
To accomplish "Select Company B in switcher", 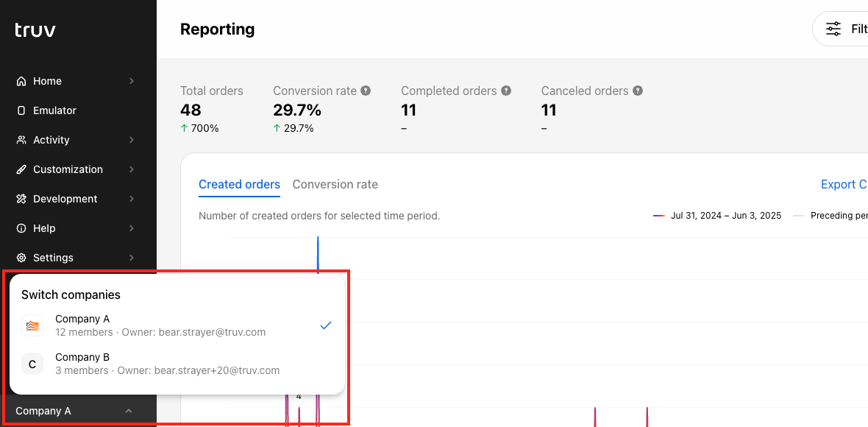I will pos(177,364).
